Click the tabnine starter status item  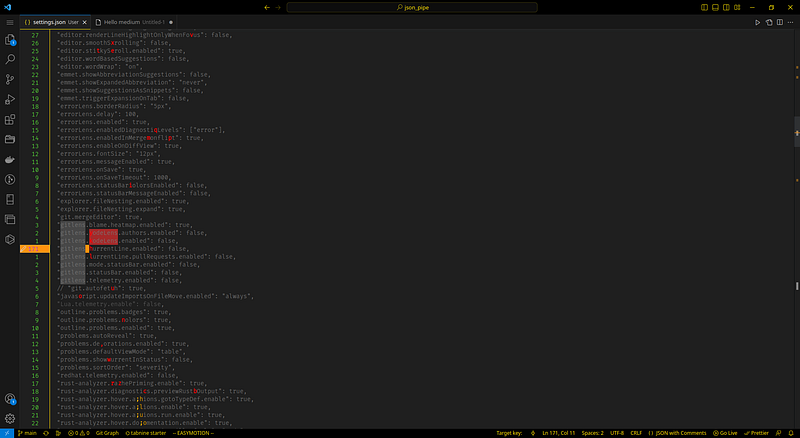click(x=145, y=433)
